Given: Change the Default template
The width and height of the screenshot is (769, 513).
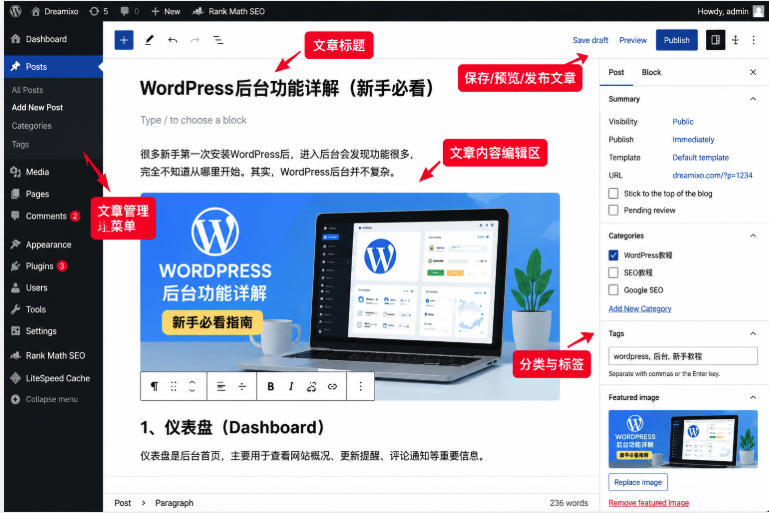Looking at the screenshot, I should (x=700, y=157).
